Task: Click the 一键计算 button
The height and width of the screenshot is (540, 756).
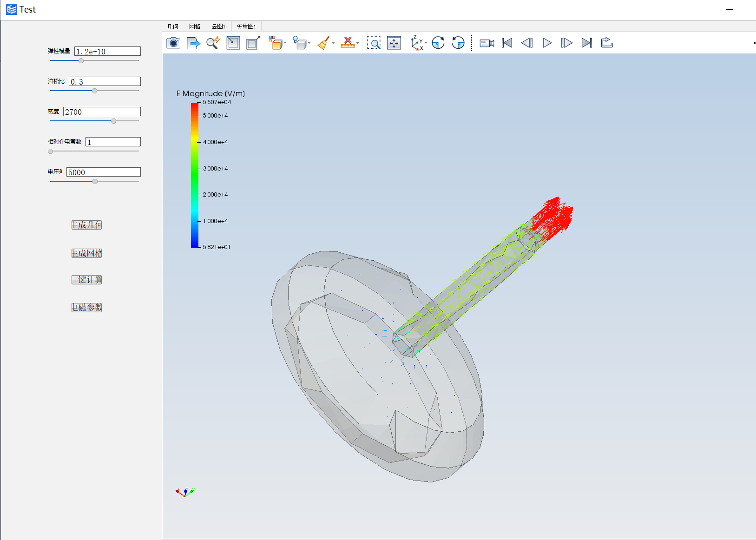Action: point(87,280)
